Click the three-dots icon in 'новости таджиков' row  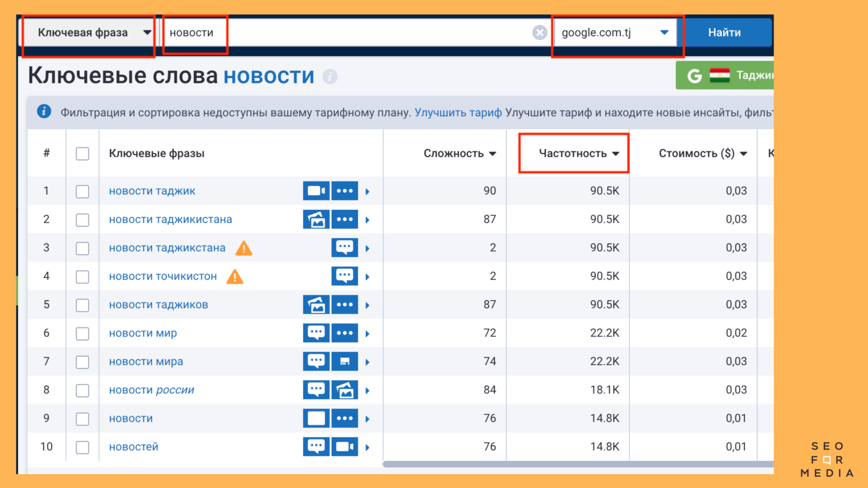(345, 304)
